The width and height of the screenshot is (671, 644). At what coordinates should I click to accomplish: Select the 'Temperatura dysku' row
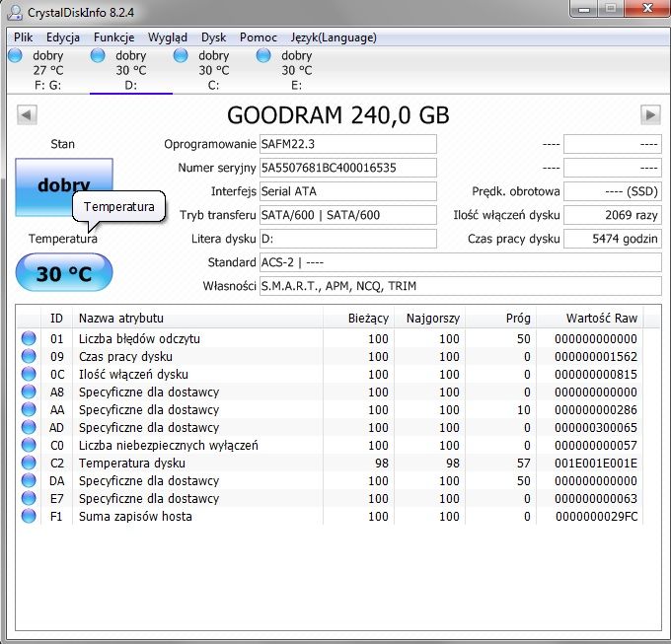tap(330, 463)
